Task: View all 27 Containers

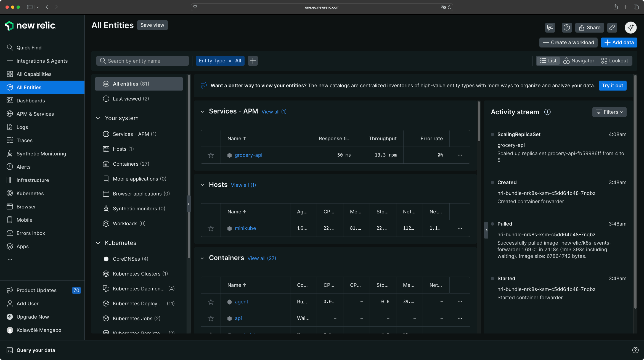Action: tap(261, 258)
